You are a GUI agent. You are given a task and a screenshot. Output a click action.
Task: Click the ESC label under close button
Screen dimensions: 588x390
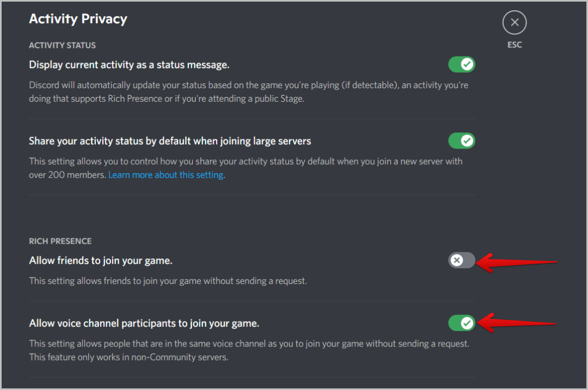pyautogui.click(x=514, y=45)
